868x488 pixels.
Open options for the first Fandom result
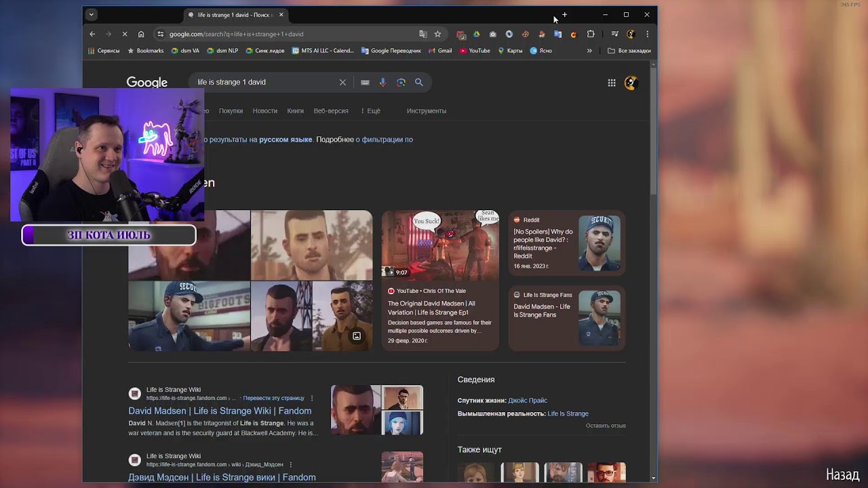click(312, 398)
